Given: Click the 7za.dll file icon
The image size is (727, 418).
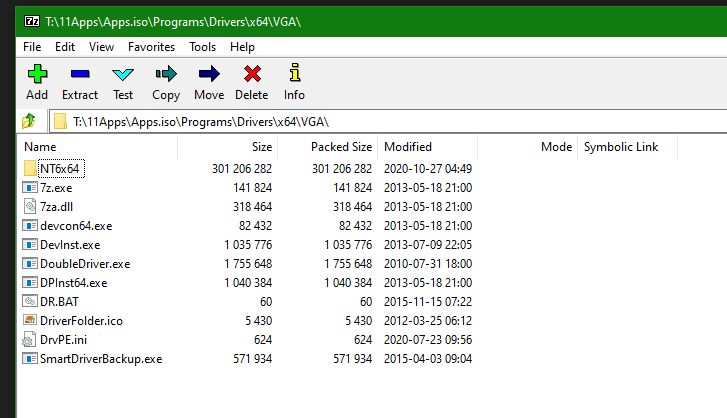Looking at the screenshot, I should pyautogui.click(x=30, y=207).
